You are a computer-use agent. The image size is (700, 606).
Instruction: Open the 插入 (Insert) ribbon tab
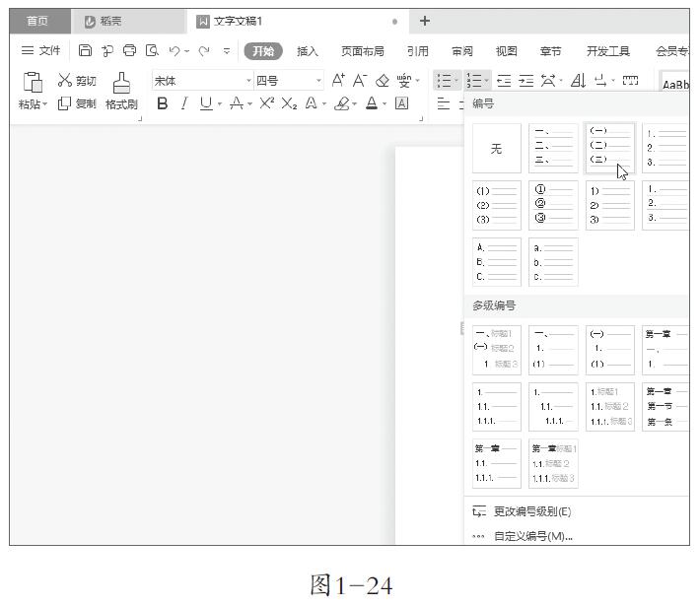click(308, 51)
